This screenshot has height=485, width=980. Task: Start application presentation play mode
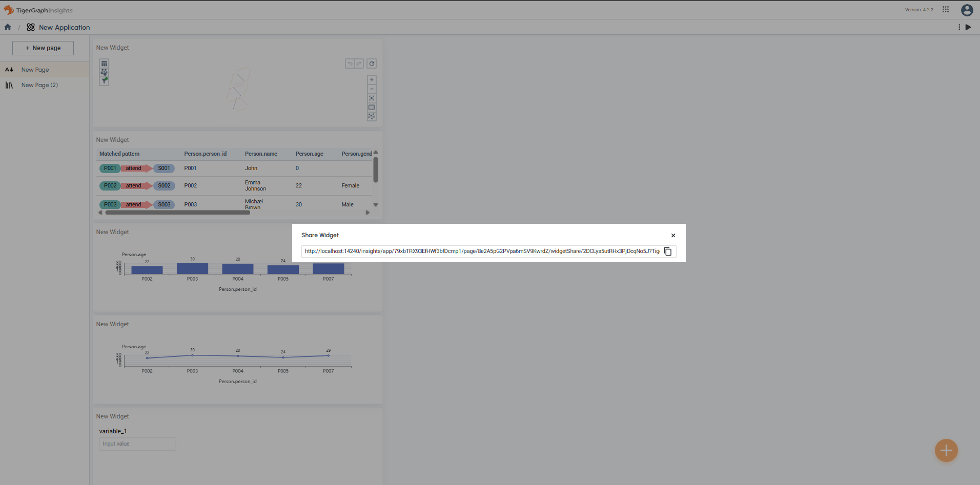point(968,28)
